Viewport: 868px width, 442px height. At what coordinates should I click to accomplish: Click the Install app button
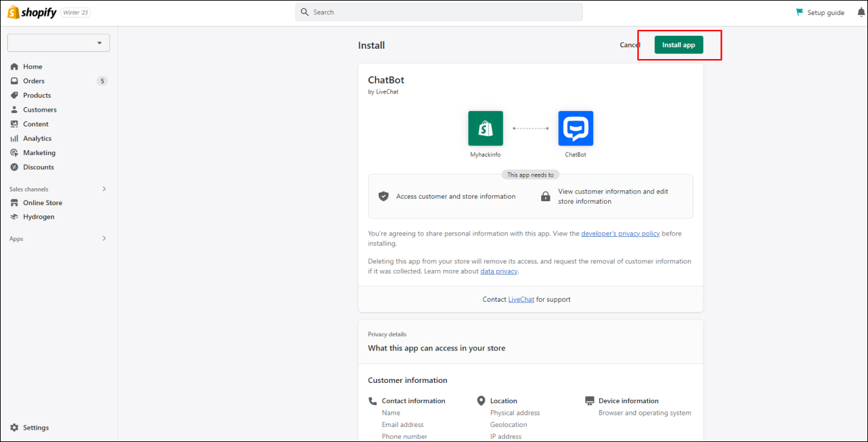coord(678,45)
